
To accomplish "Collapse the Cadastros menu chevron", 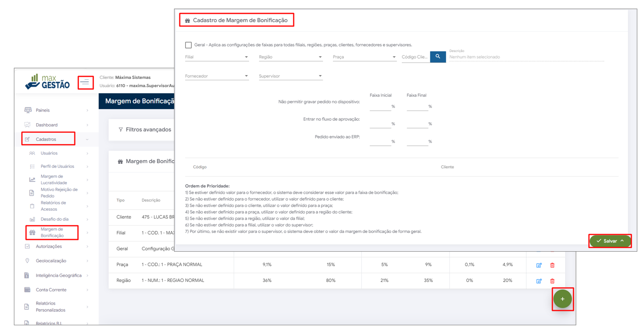I will [x=87, y=140].
